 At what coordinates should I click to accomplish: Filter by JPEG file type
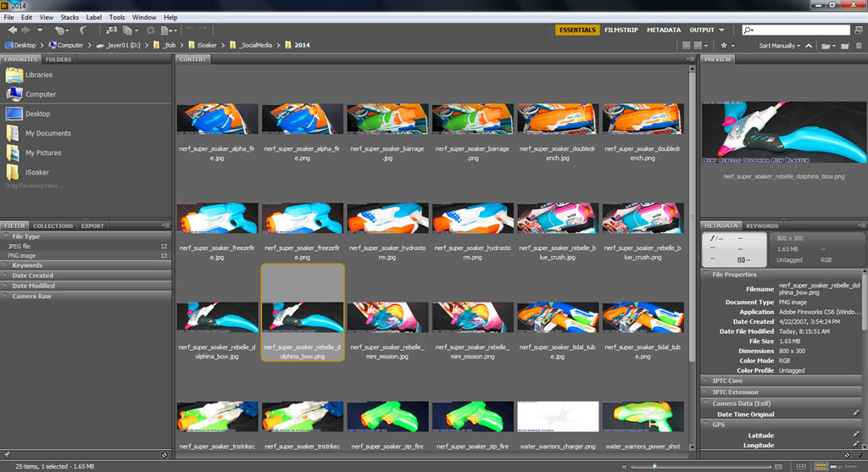[86, 247]
